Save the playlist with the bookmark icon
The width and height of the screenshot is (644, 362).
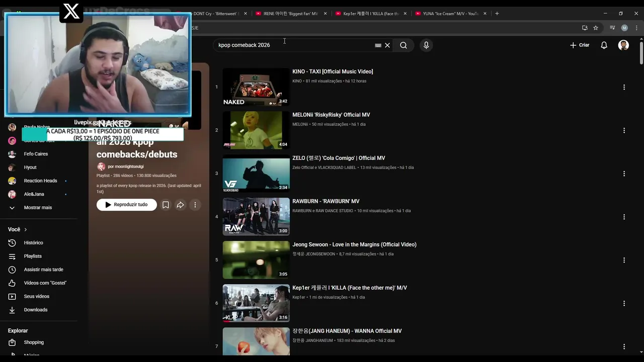[166, 205]
